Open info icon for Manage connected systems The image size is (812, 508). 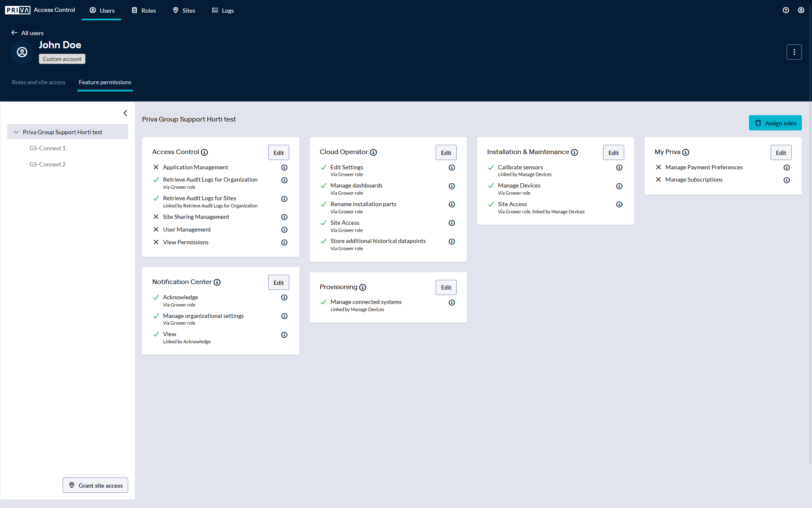coord(452,303)
